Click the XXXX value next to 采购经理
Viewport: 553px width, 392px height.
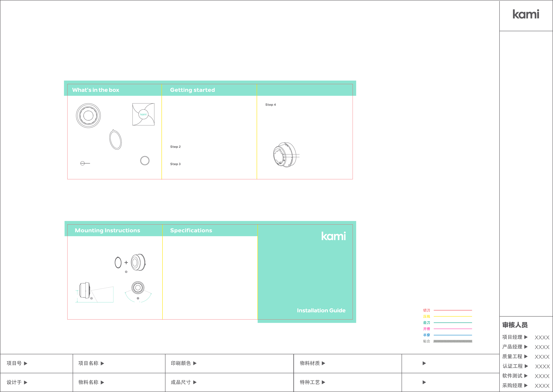tap(542, 386)
